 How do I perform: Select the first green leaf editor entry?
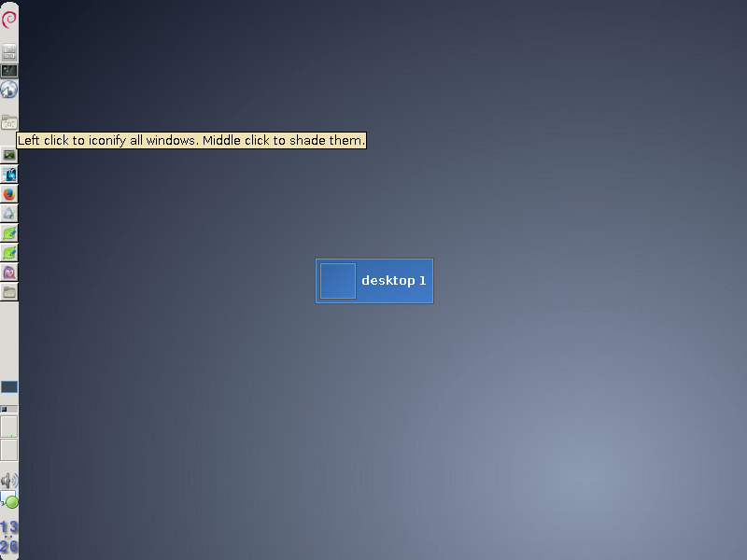tap(9, 233)
